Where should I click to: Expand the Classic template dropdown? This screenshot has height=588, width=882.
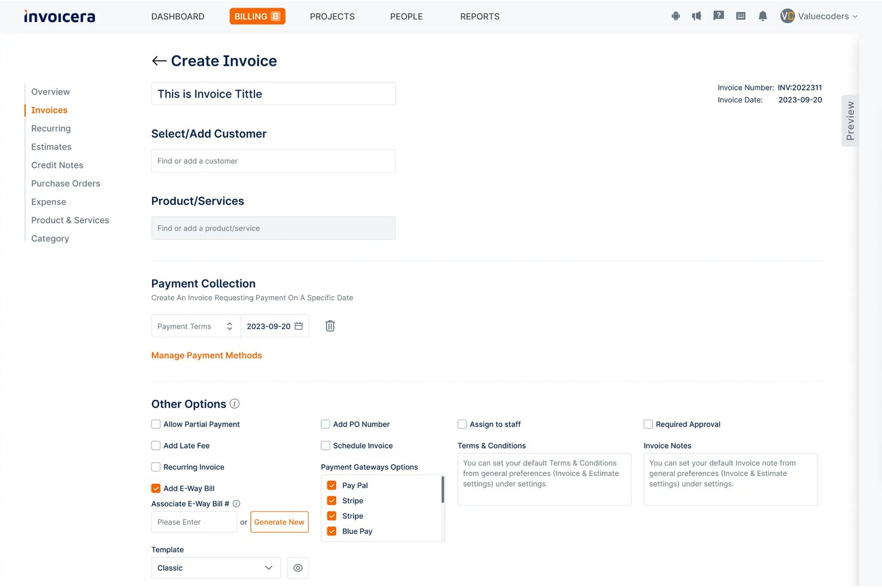216,568
